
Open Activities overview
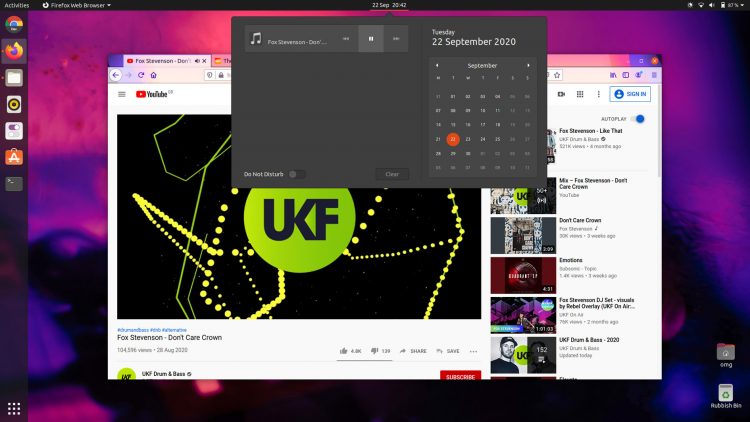pos(17,5)
